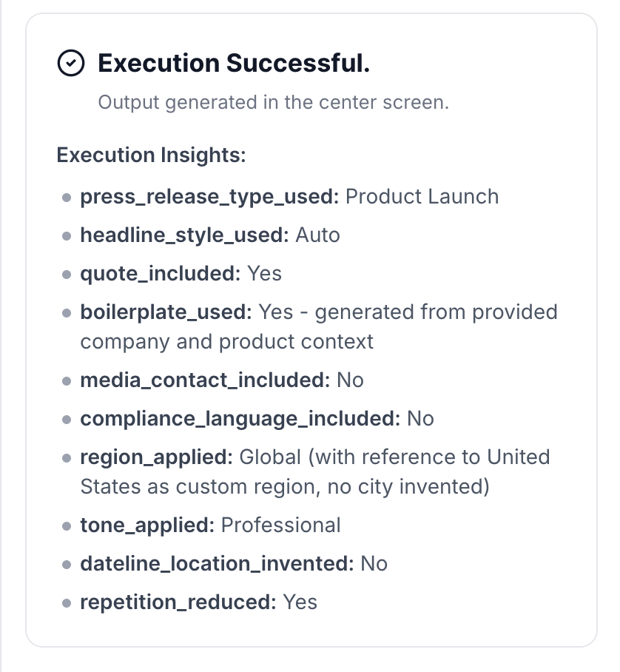The height and width of the screenshot is (672, 620).
Task: Click the bullet point beside repetition_reduced
Action: tap(67, 603)
